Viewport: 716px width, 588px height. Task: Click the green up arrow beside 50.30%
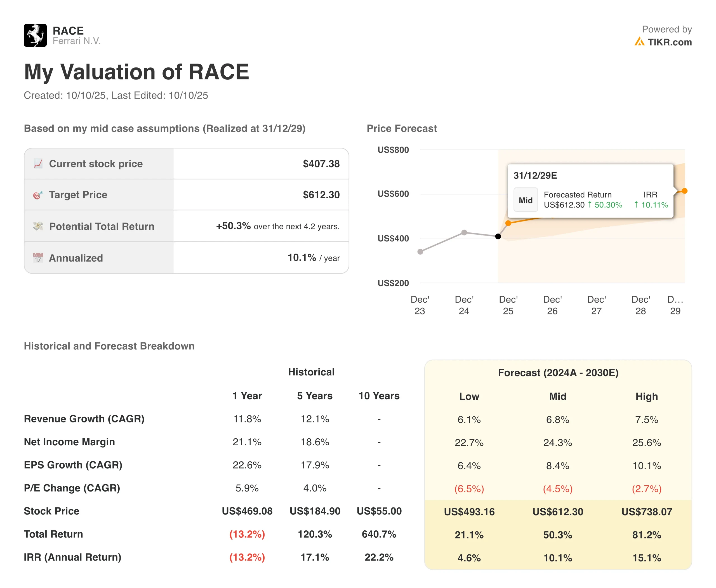(590, 204)
